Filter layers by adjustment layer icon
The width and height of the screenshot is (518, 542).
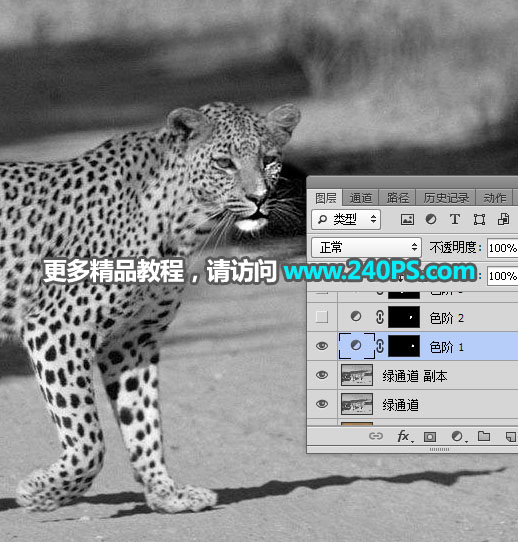(x=431, y=219)
